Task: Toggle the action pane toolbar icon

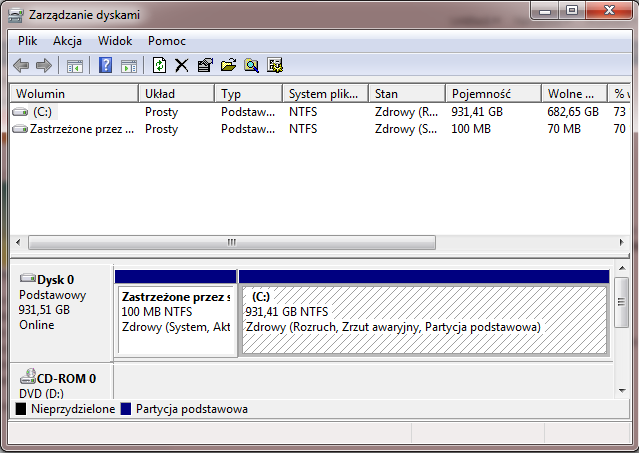Action: pyautogui.click(x=129, y=66)
